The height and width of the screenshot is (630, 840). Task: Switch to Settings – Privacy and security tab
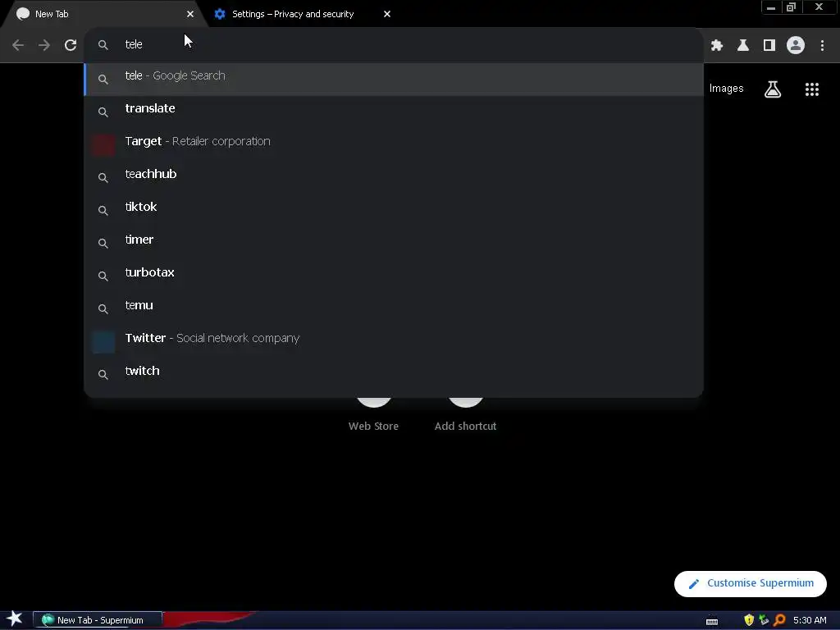303,14
